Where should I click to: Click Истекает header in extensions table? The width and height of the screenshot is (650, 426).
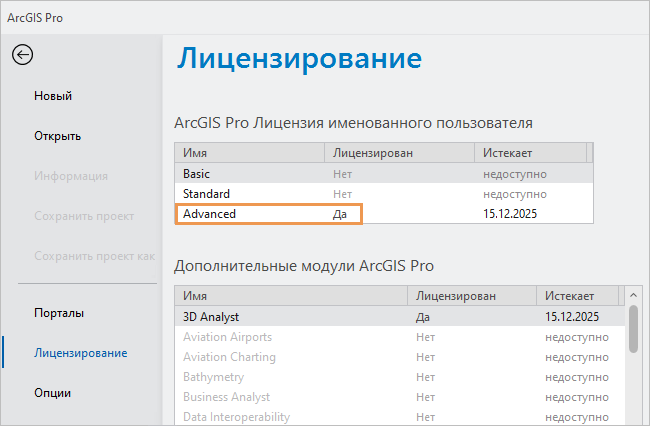(577, 296)
